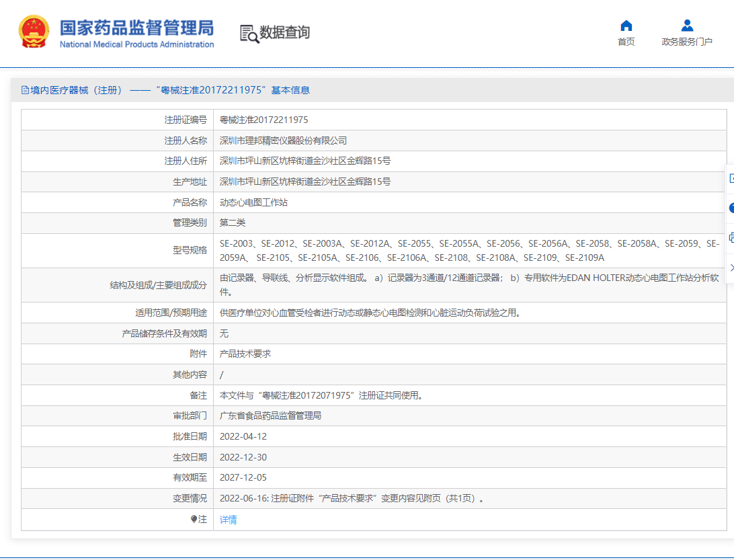The image size is (734, 560).
Task: Go to the home page via house icon
Action: tap(626, 26)
